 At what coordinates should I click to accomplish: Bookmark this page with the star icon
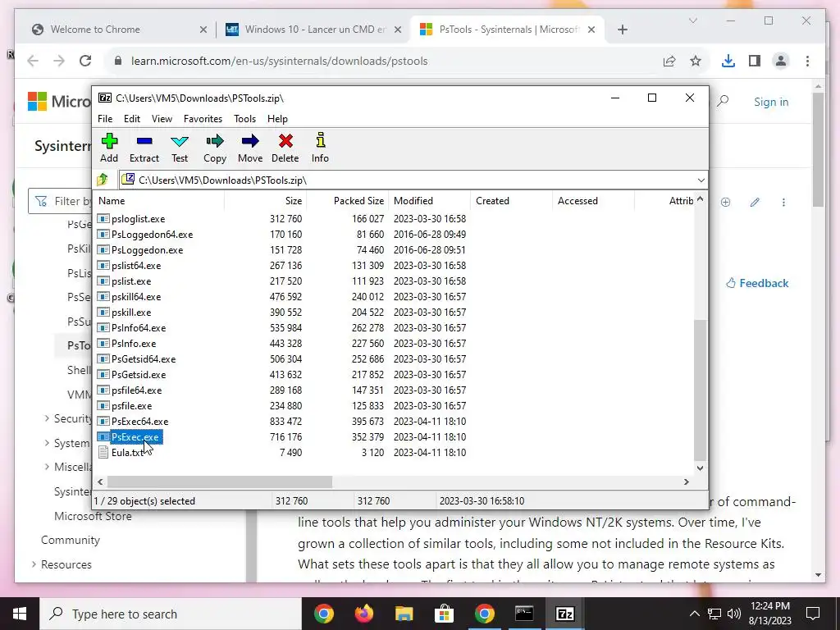point(696,61)
